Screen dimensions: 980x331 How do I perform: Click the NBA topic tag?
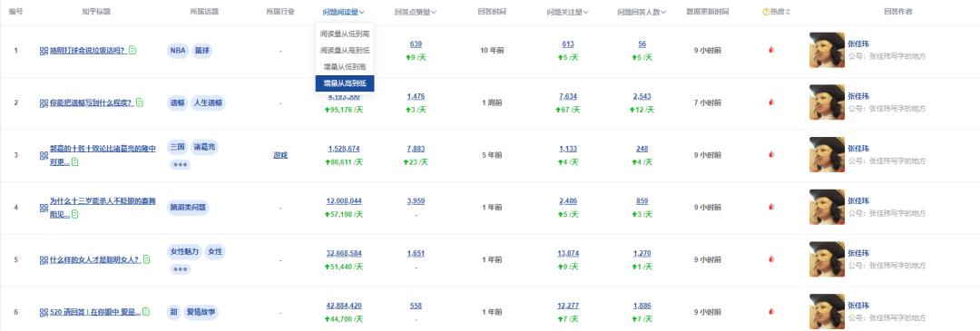click(177, 51)
